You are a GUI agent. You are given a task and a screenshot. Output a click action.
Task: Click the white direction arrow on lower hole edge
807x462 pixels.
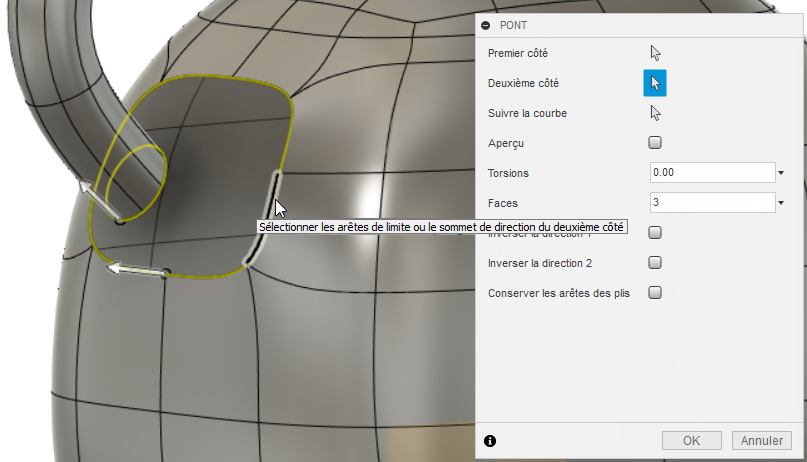tap(137, 269)
